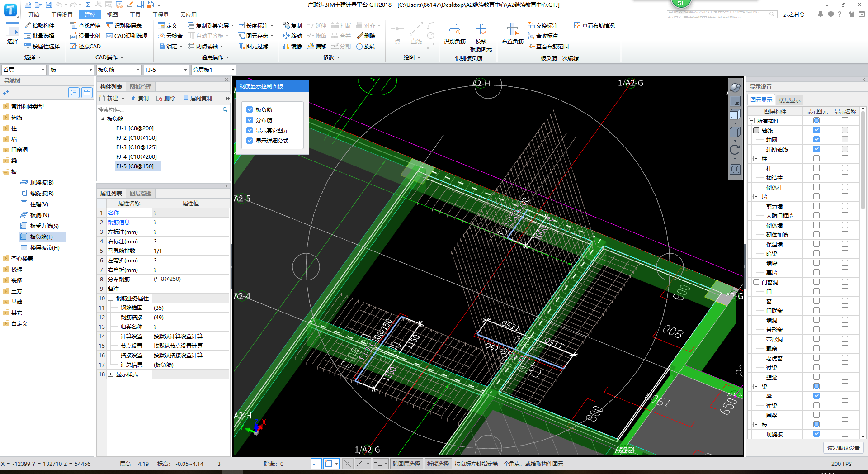
Task: Collapse 钢筋业务属性 property group
Action: (110, 298)
